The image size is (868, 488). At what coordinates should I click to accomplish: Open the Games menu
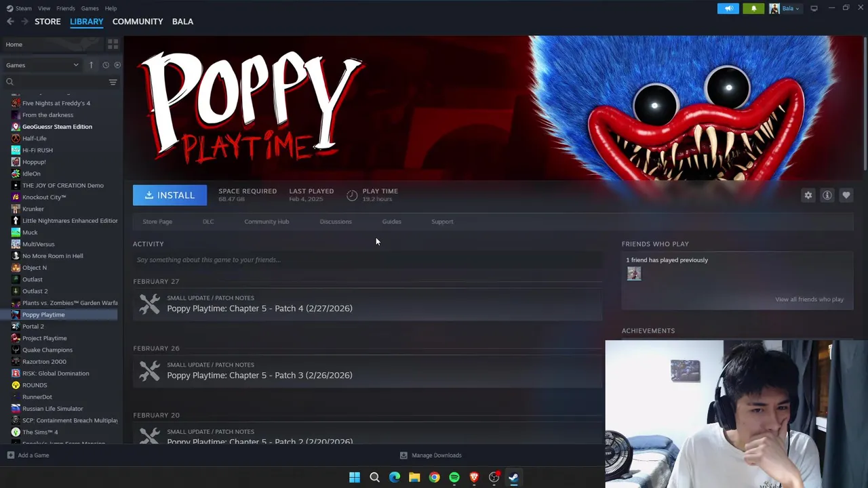pyautogui.click(x=90, y=8)
